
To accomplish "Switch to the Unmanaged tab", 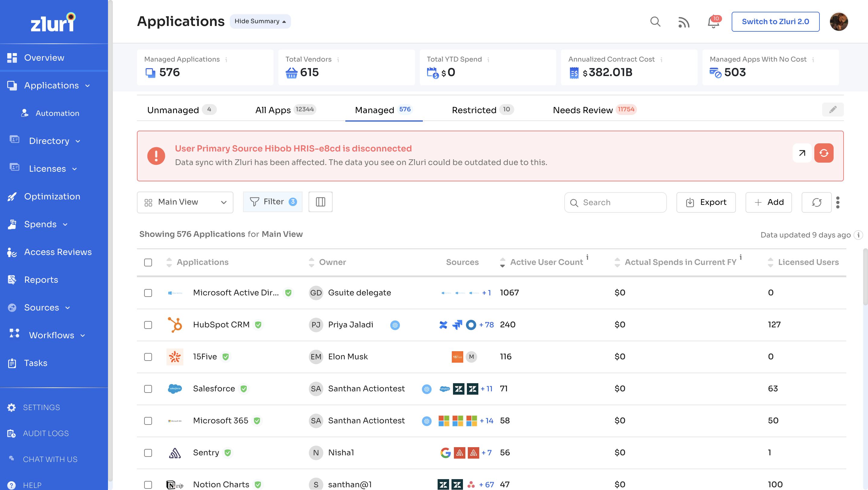I will tap(181, 110).
